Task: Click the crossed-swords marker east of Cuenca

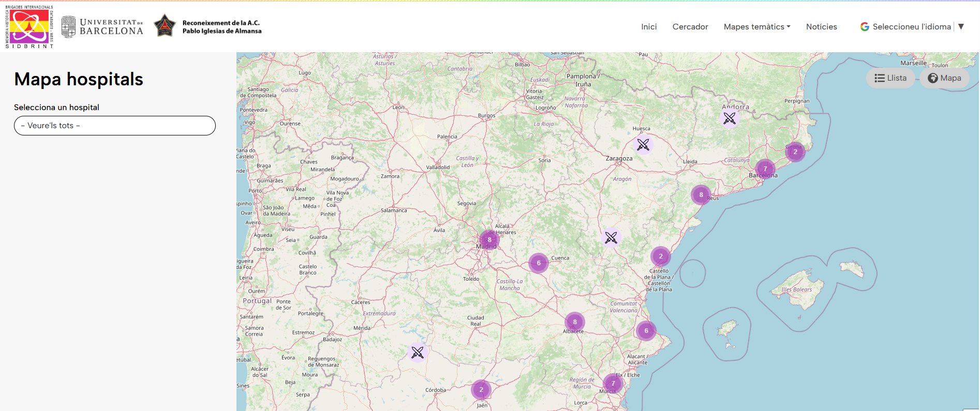Action: click(x=611, y=238)
